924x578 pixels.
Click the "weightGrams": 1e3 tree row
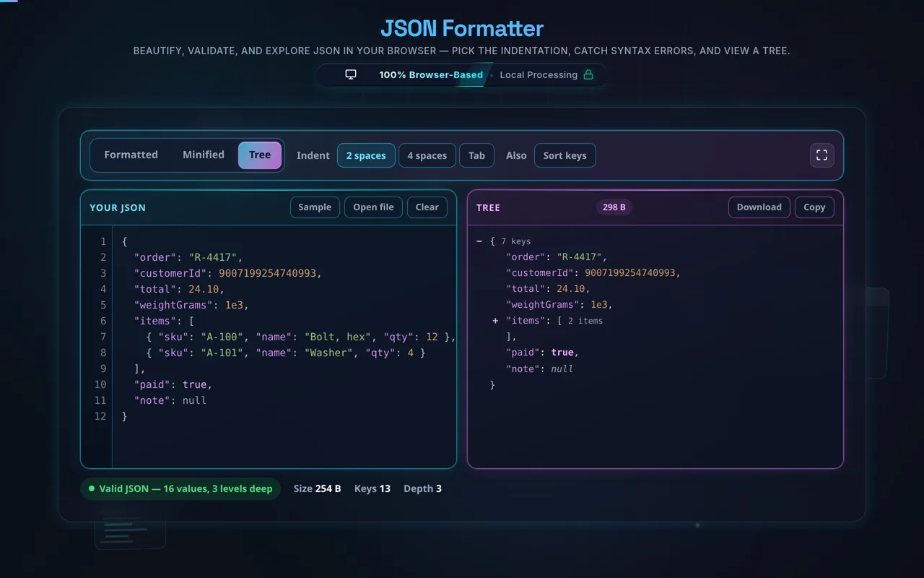tap(559, 305)
